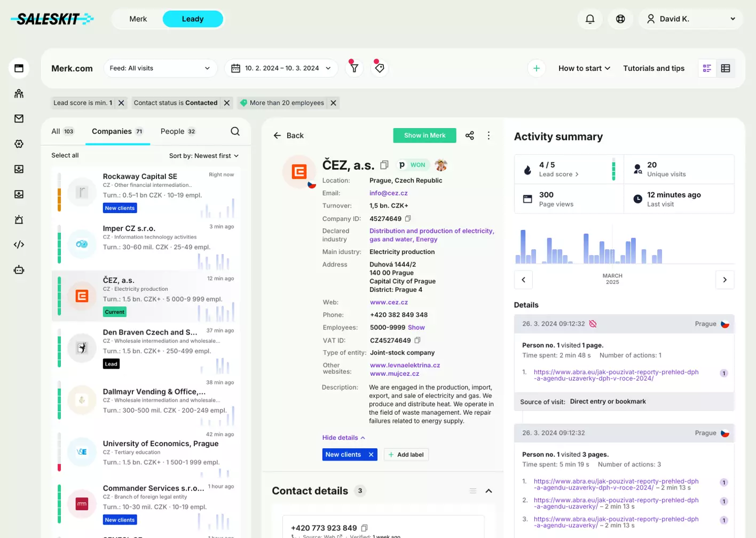The width and height of the screenshot is (756, 538).
Task: Open the date range picker dropdown
Action: pyautogui.click(x=281, y=68)
